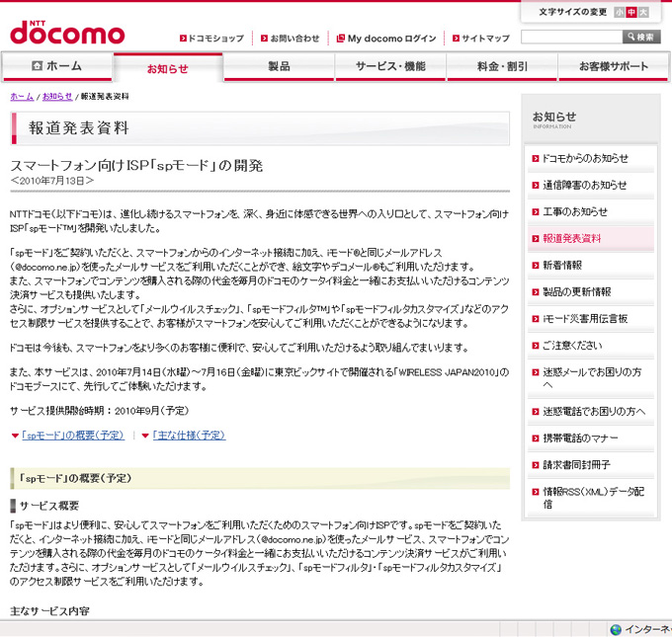Screen dimensions: 672x637
Task: Click the 「spモード」の概要(予定) section header bar
Action: pos(260,479)
